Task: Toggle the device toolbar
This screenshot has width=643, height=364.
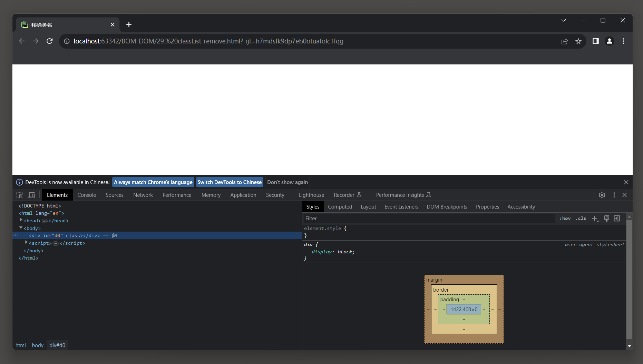Action: click(x=32, y=195)
